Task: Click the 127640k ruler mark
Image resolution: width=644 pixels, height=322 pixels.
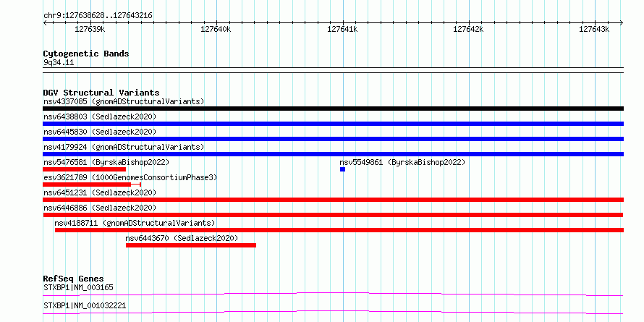Action: (x=216, y=29)
